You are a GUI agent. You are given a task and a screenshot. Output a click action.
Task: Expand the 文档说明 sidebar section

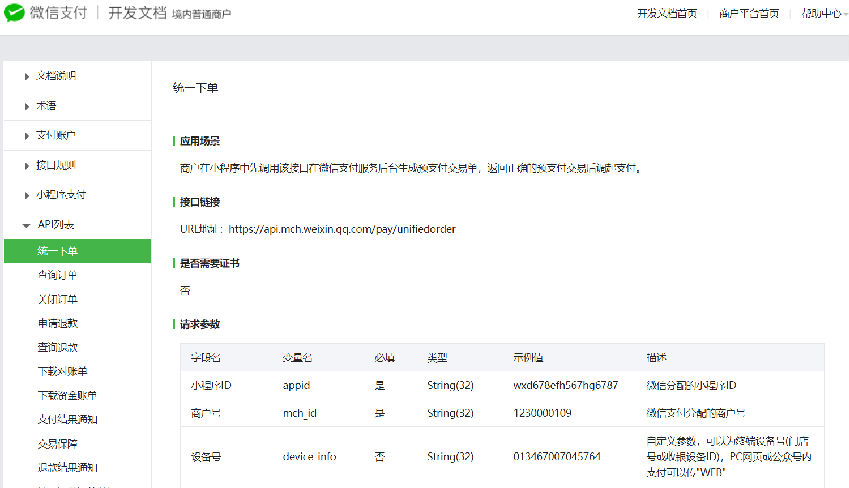coord(56,76)
